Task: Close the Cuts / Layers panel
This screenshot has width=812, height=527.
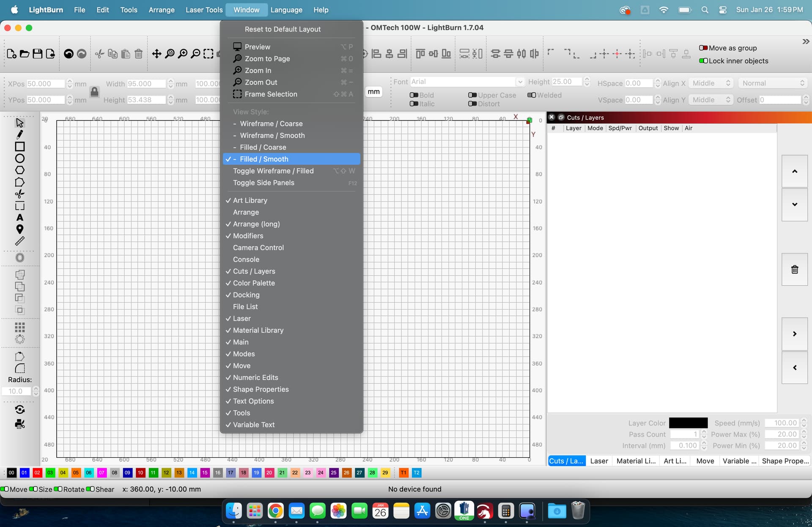Action: [551, 117]
